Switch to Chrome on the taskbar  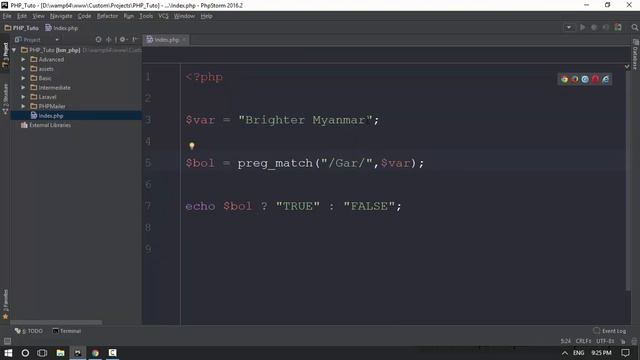[x=95, y=353]
